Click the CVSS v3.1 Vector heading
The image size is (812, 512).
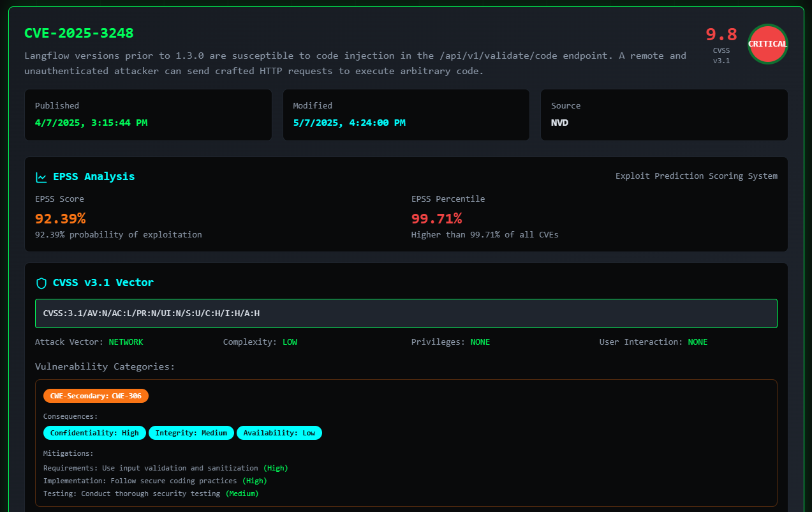(103, 283)
